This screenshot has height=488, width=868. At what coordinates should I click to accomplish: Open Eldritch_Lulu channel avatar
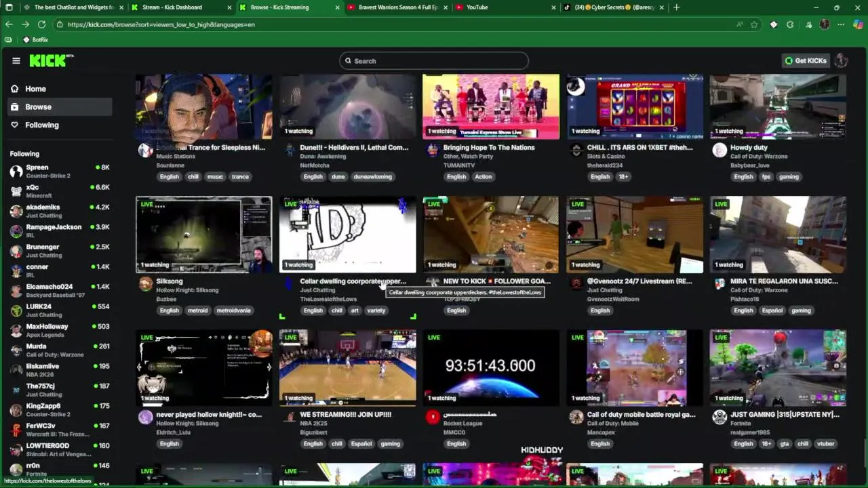click(145, 417)
